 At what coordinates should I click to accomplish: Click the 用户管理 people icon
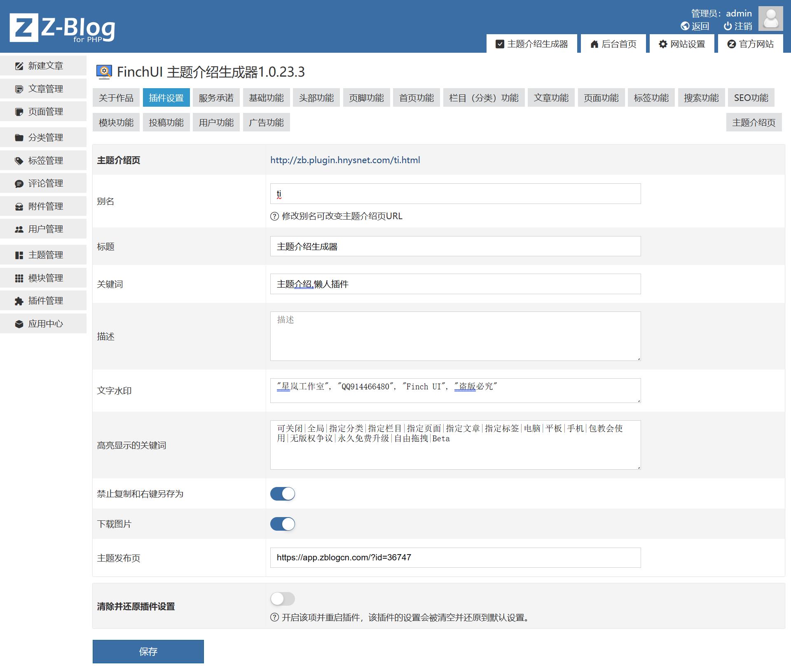(x=19, y=229)
